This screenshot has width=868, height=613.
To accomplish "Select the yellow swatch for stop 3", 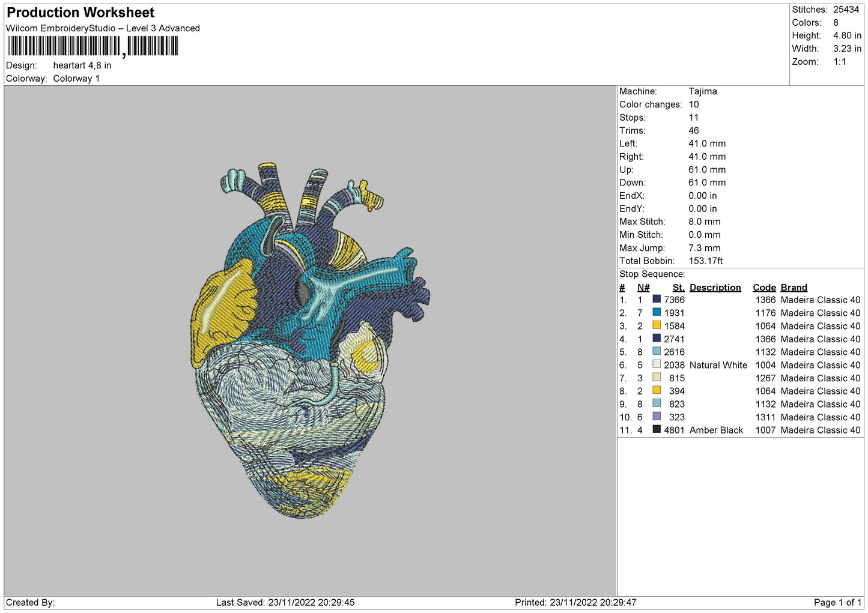I will (x=657, y=325).
